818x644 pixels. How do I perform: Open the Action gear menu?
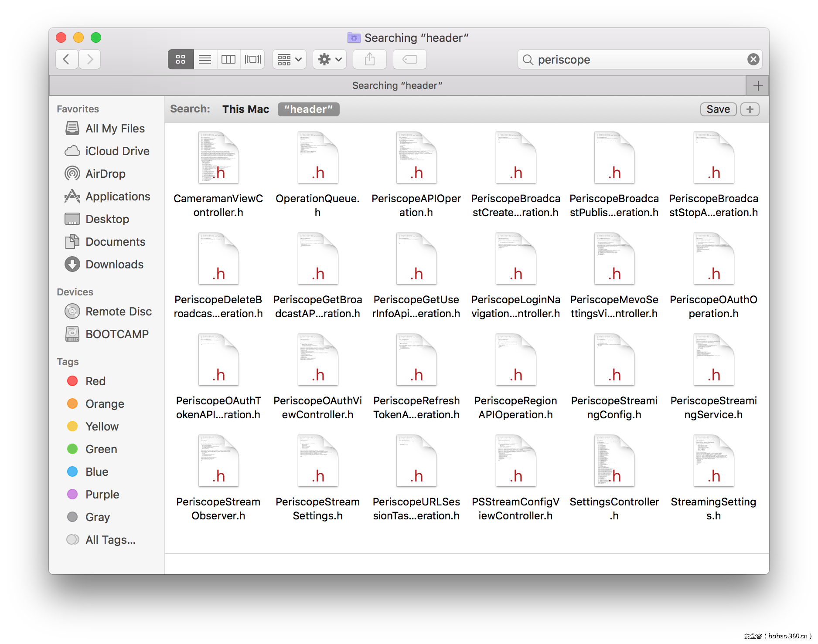(329, 59)
